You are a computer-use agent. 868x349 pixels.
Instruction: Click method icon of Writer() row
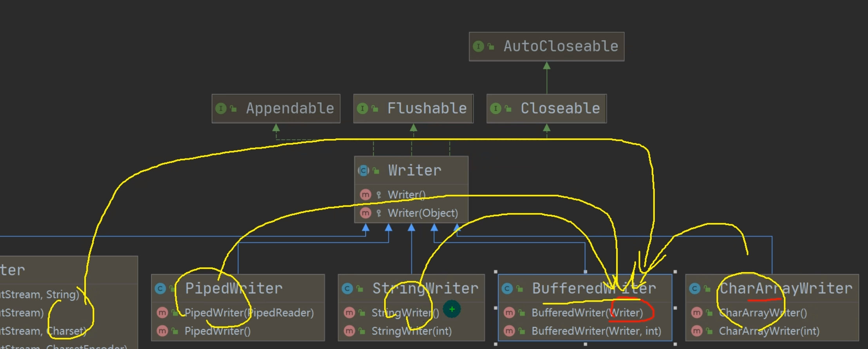point(365,194)
